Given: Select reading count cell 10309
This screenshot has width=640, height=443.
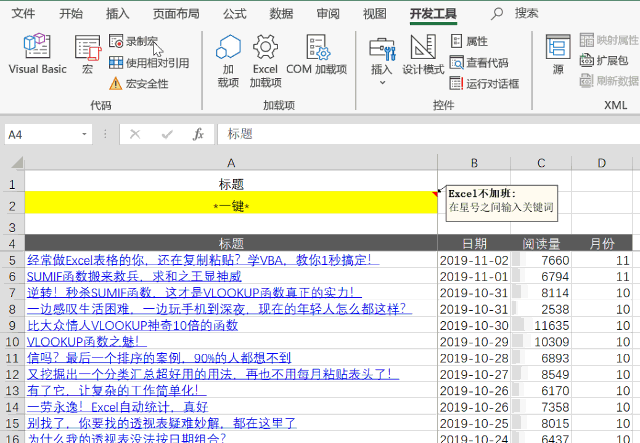Looking at the screenshot, I should point(541,342).
